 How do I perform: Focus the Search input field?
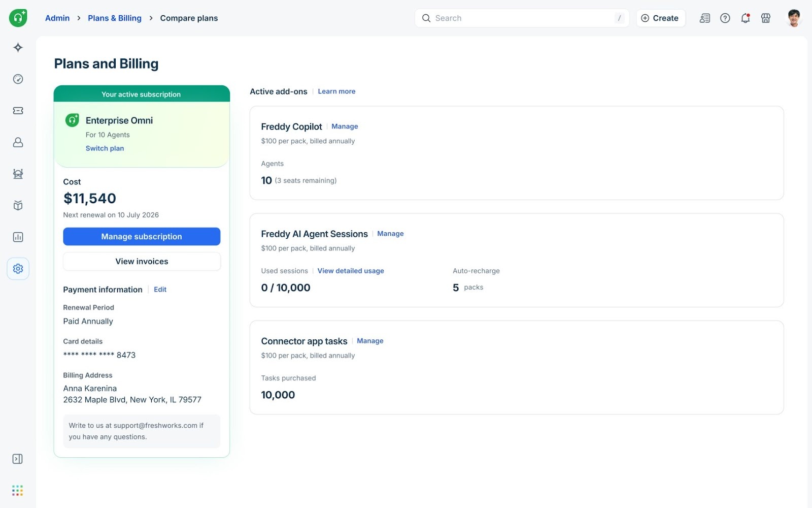(x=522, y=18)
